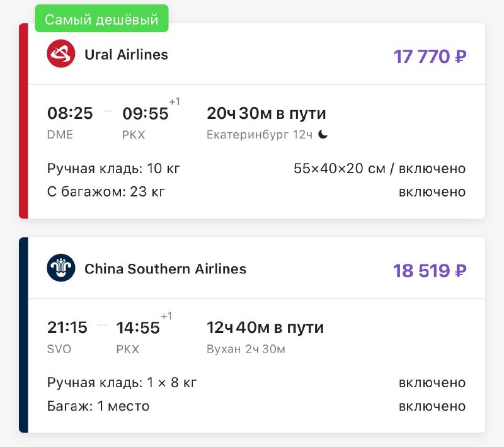Click the 09:55 arrival time on Ural flight

(x=145, y=113)
